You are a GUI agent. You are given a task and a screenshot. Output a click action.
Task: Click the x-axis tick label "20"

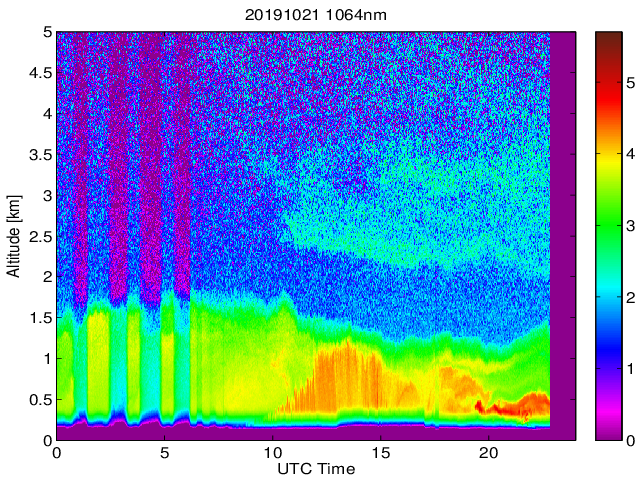(x=489, y=453)
